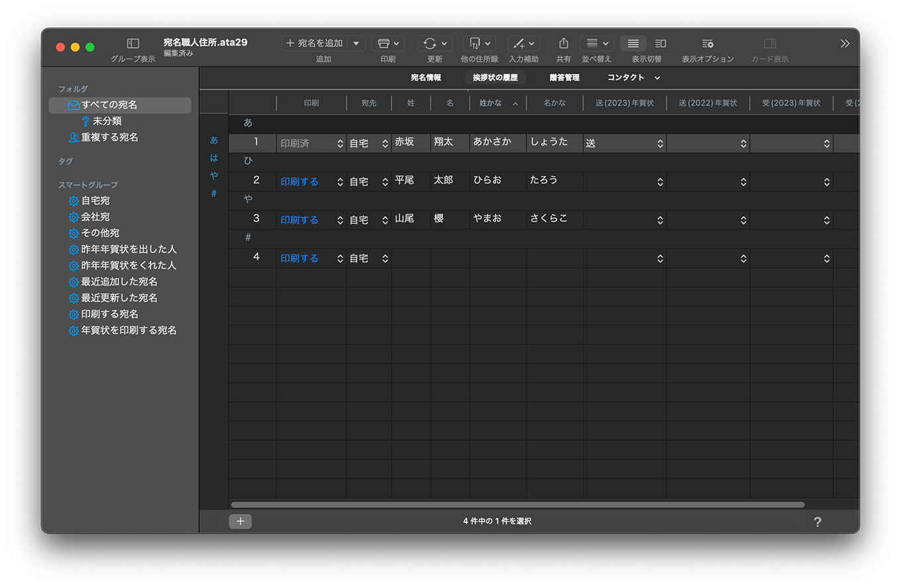901x588 pixels.
Task: Open the 送 dropdown for 赤坂 2023
Action: [625, 143]
